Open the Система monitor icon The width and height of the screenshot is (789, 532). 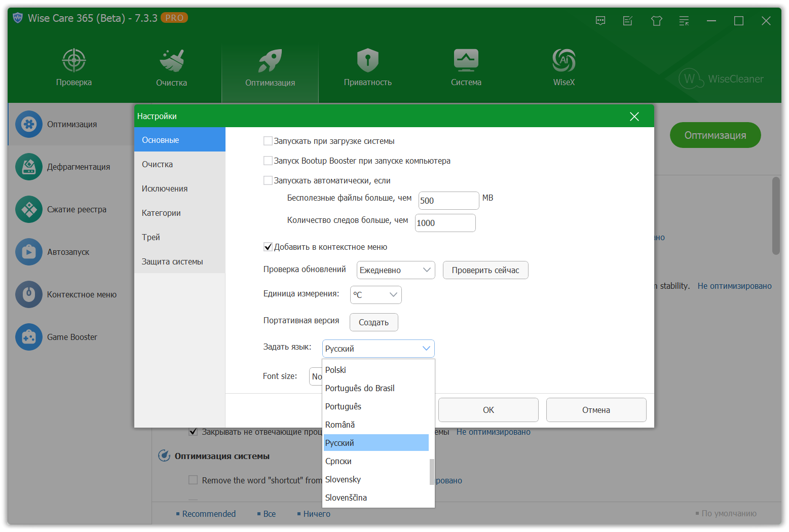[x=466, y=61]
